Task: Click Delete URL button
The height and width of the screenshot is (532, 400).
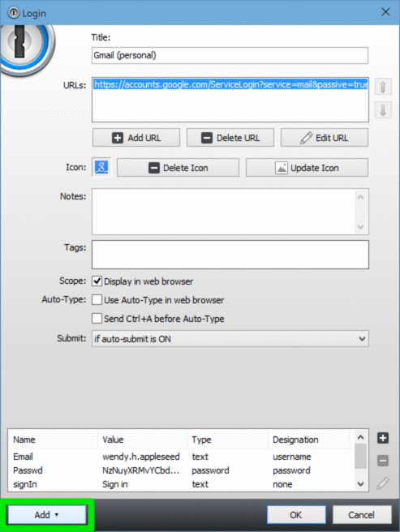Action: tap(230, 138)
